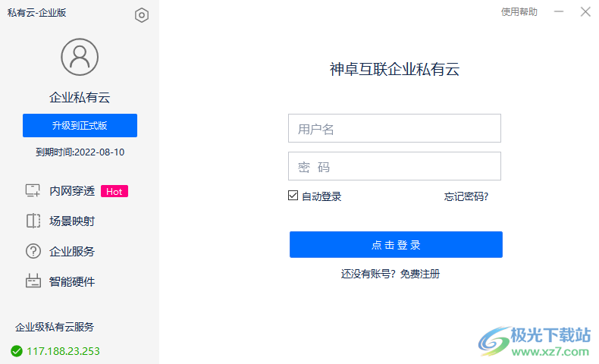
Task: Click the 私有云-企业版 window title
Action: [x=36, y=13]
